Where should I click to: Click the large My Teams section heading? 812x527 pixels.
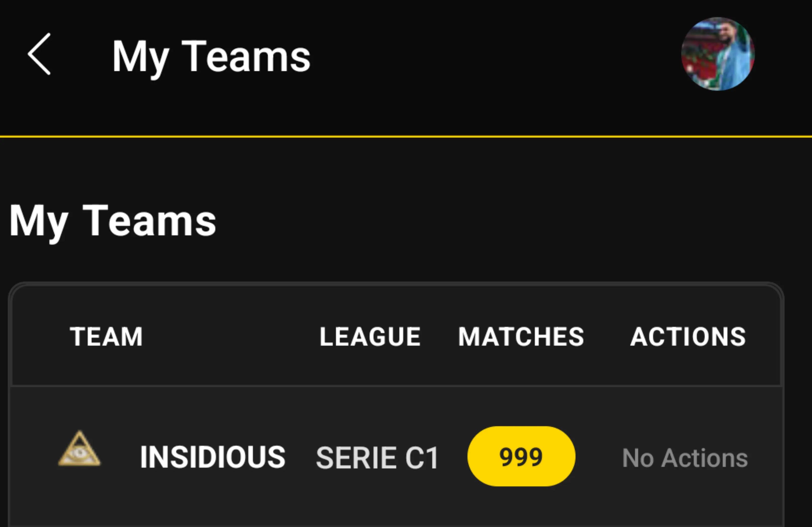click(x=113, y=221)
